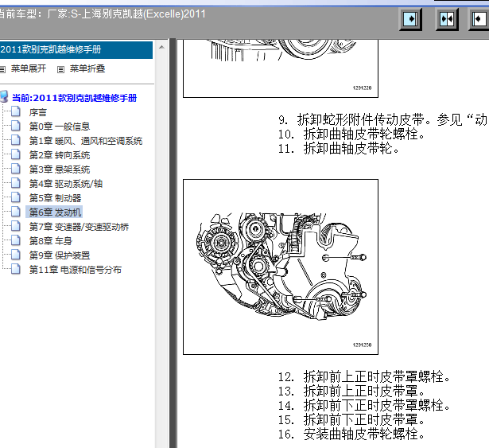Click step 9 拆卸蛇形附件传动皮带 text
The width and height of the screenshot is (489, 448).
[383, 120]
